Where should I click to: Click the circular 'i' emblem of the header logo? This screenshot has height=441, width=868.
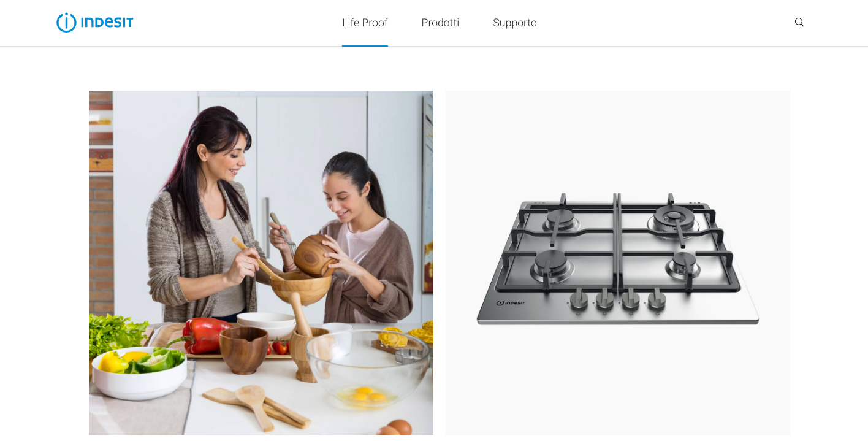coord(66,23)
